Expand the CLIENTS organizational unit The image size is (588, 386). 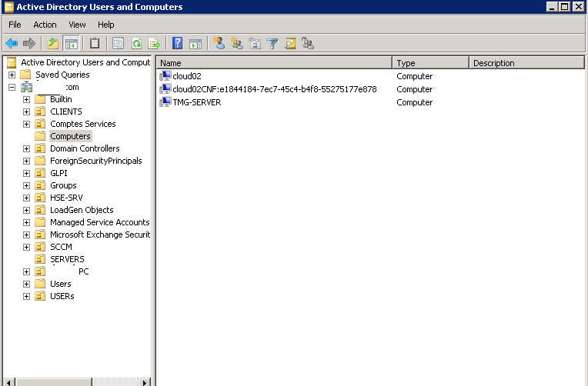pyautogui.click(x=27, y=111)
